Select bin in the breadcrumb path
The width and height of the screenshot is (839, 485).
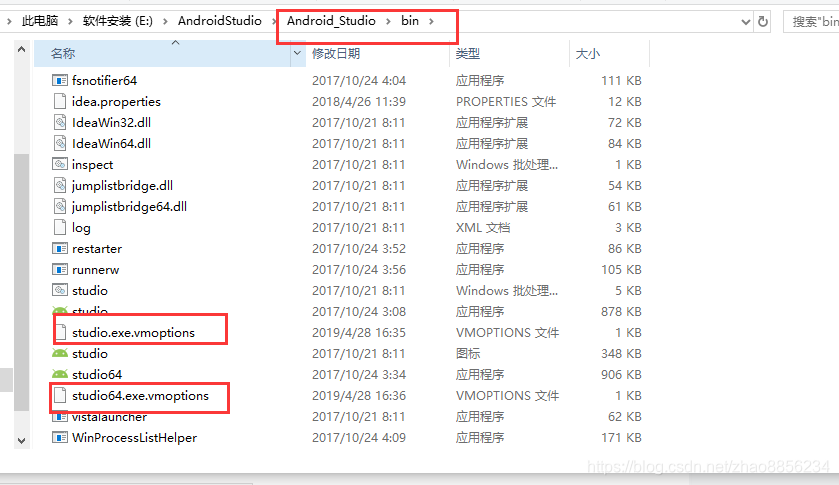[410, 21]
